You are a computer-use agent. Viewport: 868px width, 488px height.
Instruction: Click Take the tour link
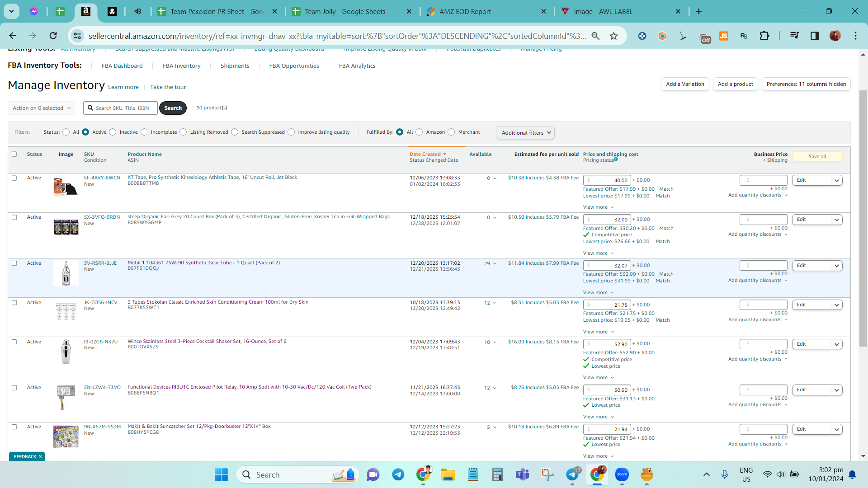(168, 87)
